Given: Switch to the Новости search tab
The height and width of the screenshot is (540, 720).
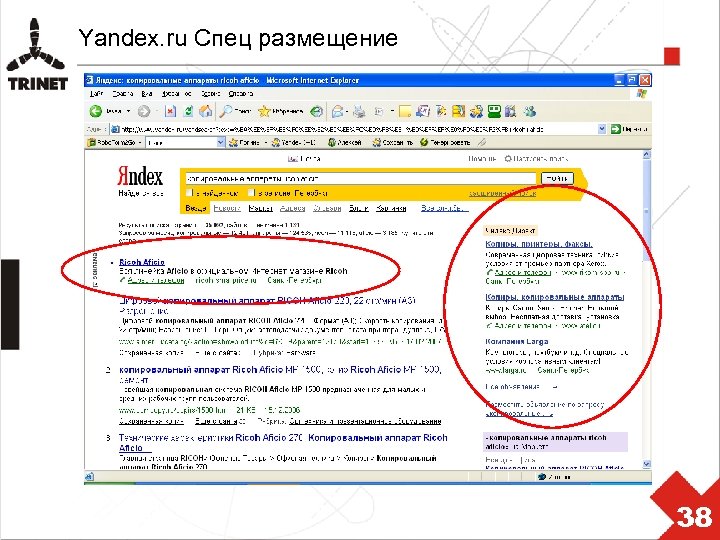Looking at the screenshot, I should click(x=227, y=208).
